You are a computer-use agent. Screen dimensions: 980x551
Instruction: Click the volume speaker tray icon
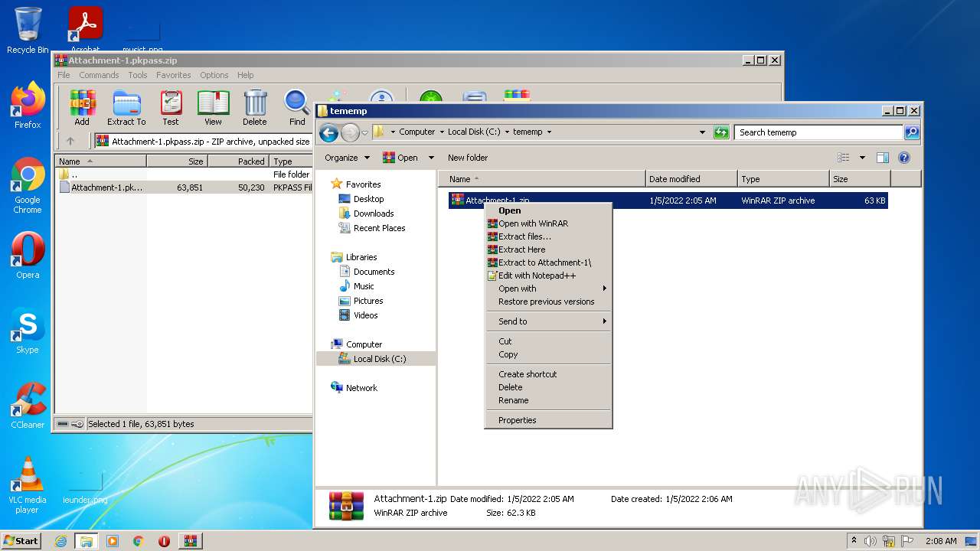871,541
